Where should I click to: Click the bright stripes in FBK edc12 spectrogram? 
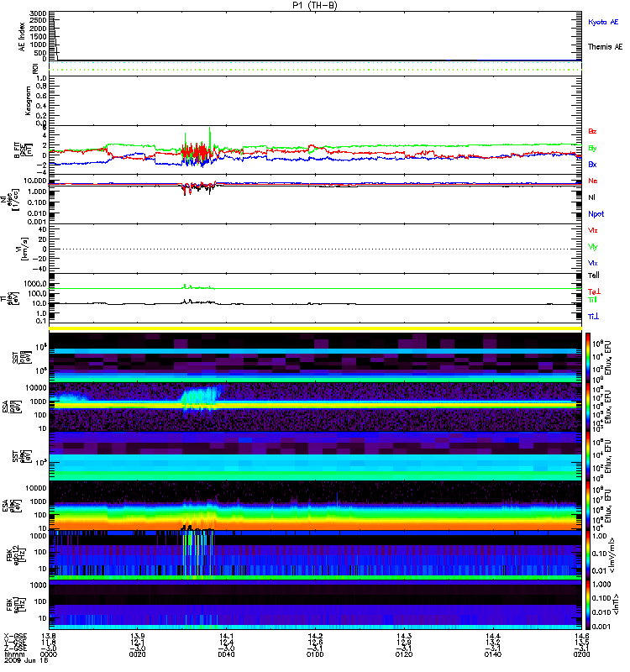[198, 554]
